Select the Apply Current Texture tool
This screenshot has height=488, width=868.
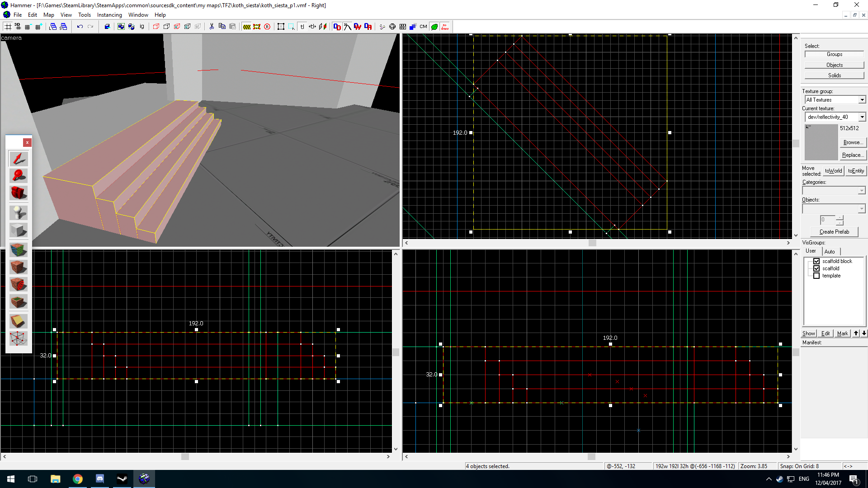coord(19,267)
